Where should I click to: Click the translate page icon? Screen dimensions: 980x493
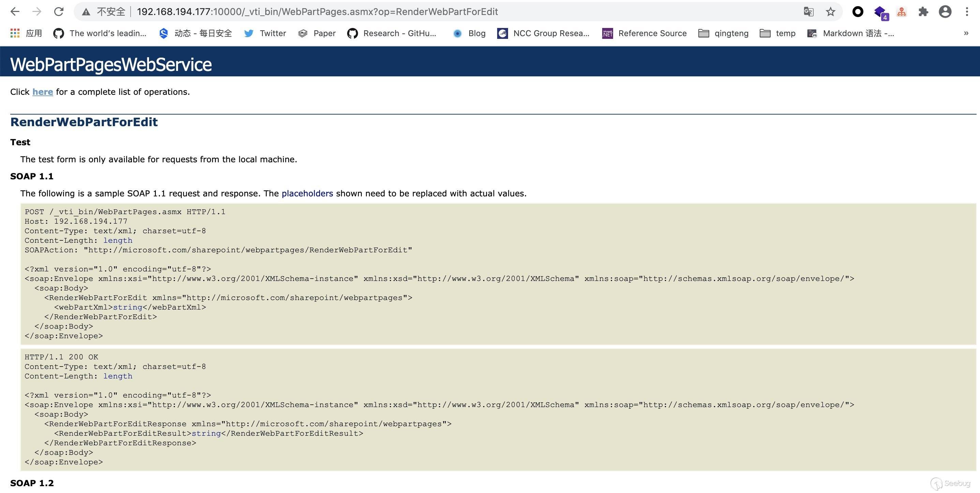pos(808,11)
